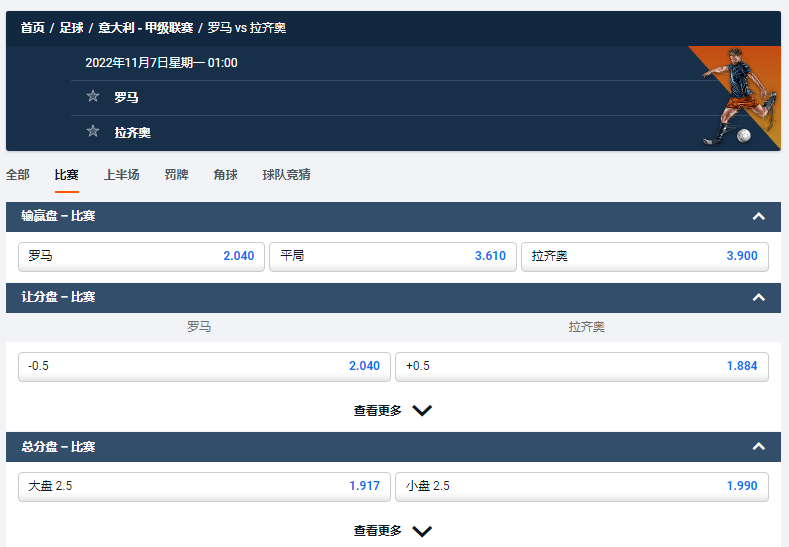Click the soccer player banner image
The image size is (789, 547).
[x=736, y=98]
